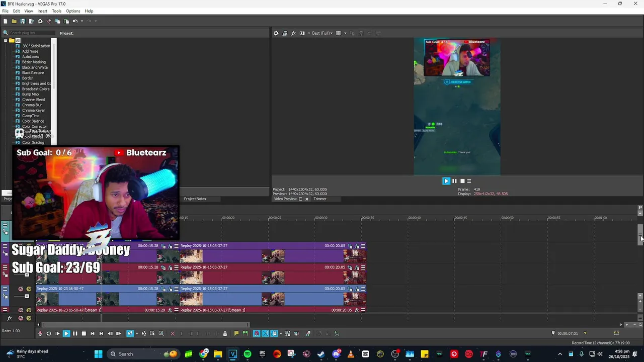Click Play From Start in transport bar

(x=57, y=333)
